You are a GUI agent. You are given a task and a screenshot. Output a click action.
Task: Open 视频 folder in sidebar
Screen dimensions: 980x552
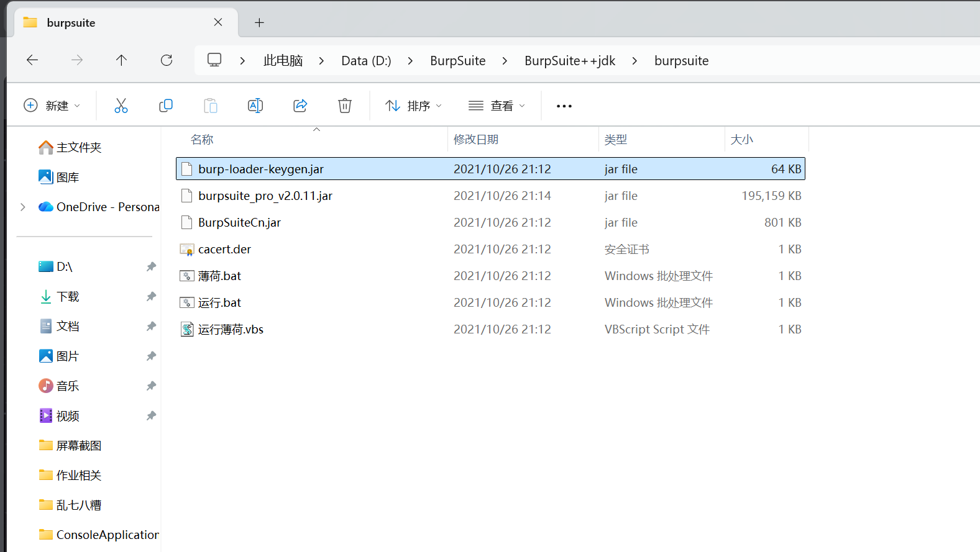tap(59, 415)
